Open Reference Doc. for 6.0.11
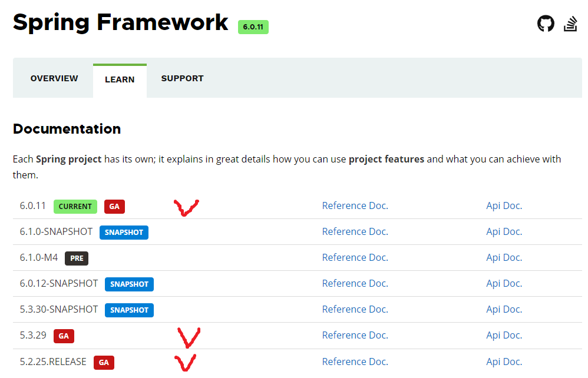Screen dimensions: 588x378 click(355, 205)
